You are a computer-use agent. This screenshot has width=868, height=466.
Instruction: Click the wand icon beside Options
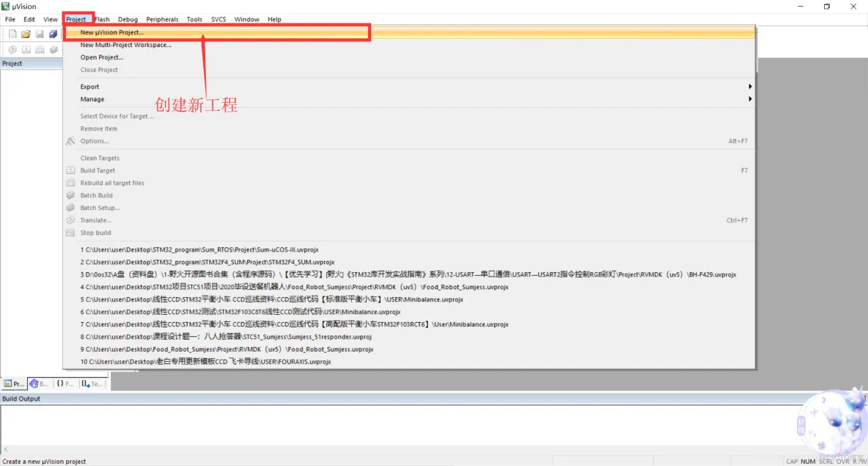[70, 141]
